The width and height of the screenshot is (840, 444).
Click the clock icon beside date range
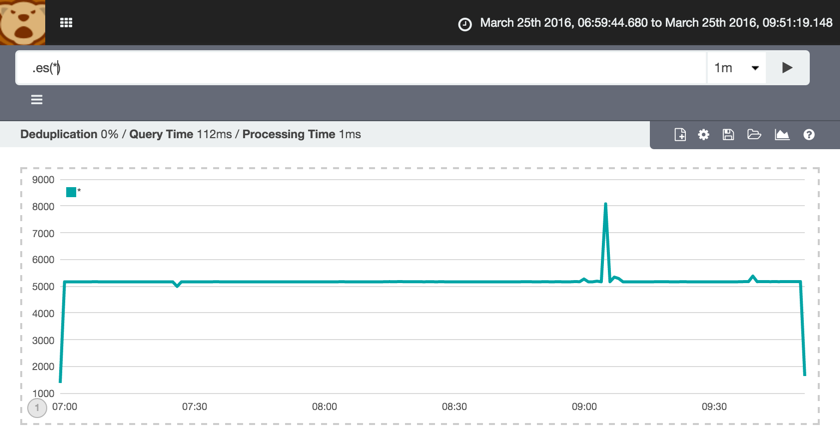click(465, 24)
